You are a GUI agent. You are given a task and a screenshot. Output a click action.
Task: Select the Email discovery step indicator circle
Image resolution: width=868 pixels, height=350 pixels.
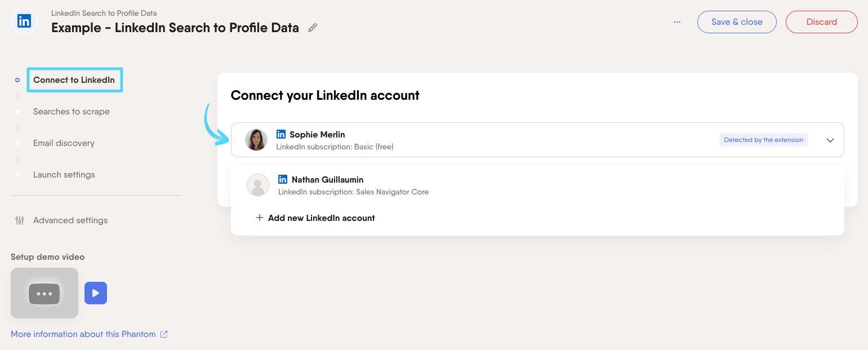coord(17,143)
